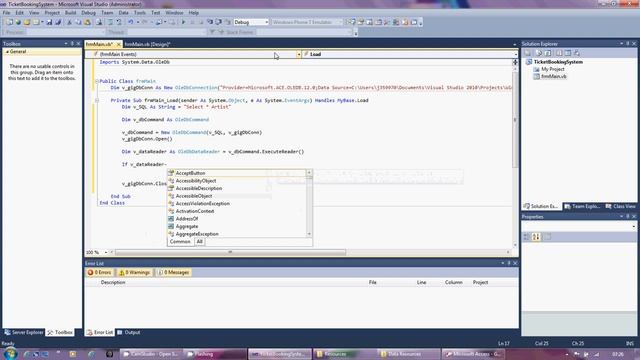Collapse the frmMain_Load sub region
Image resolution: width=640 pixels, height=360 pixels.
[x=97, y=100]
